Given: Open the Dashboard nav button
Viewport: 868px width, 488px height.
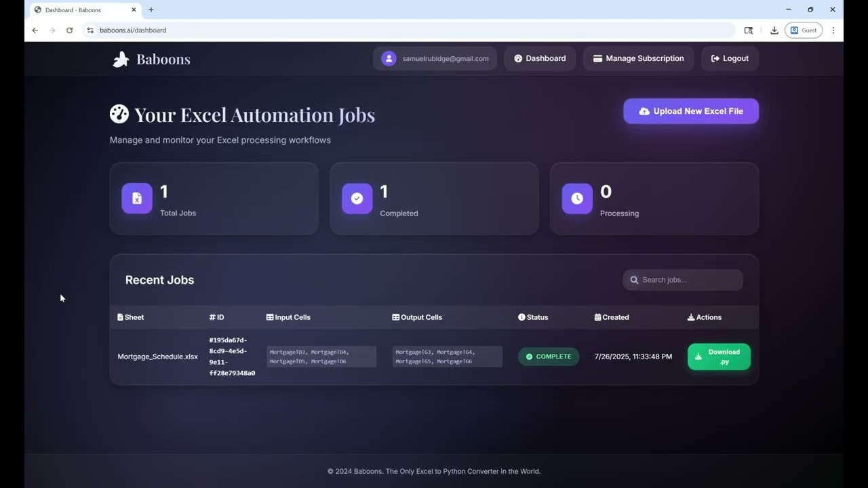Looking at the screenshot, I should coord(540,58).
